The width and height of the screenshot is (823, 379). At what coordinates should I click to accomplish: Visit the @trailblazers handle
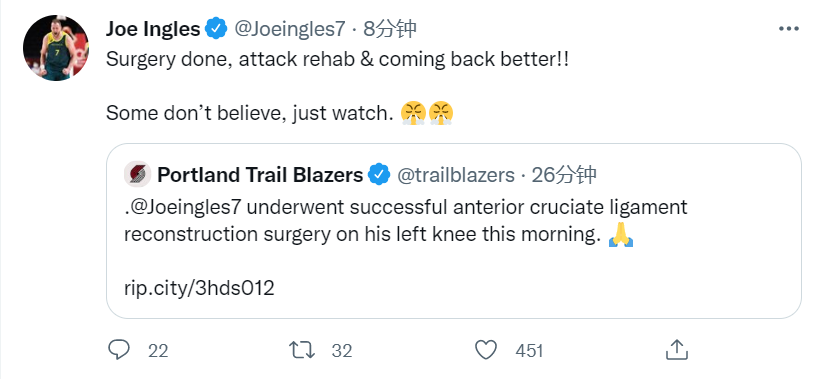pos(455,175)
